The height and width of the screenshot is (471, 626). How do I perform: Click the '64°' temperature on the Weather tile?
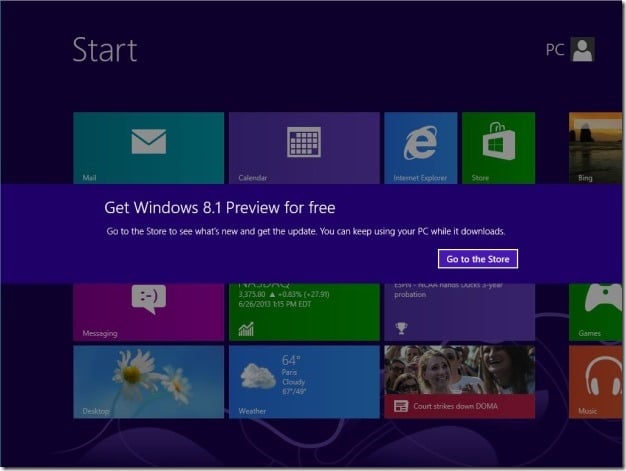tap(291, 360)
